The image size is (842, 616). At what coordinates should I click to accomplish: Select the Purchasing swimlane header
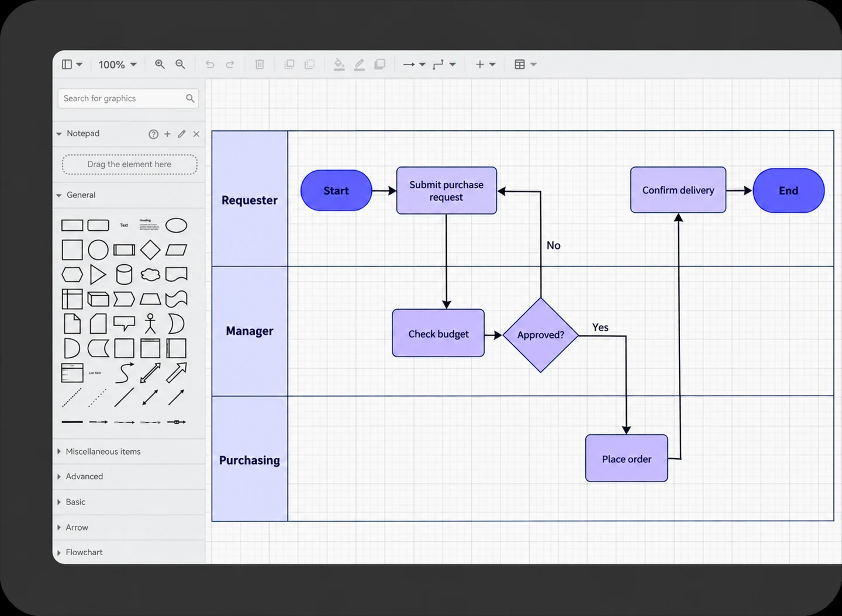pyautogui.click(x=250, y=459)
